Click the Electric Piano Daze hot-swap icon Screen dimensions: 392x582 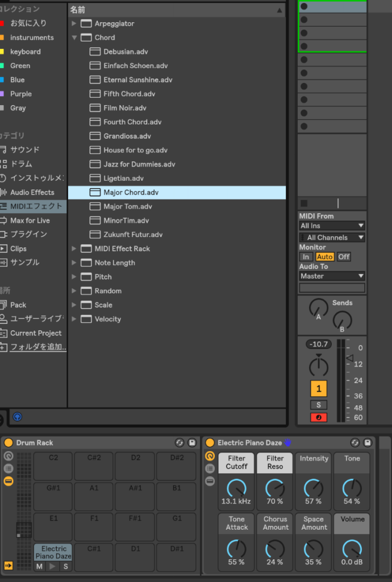355,443
